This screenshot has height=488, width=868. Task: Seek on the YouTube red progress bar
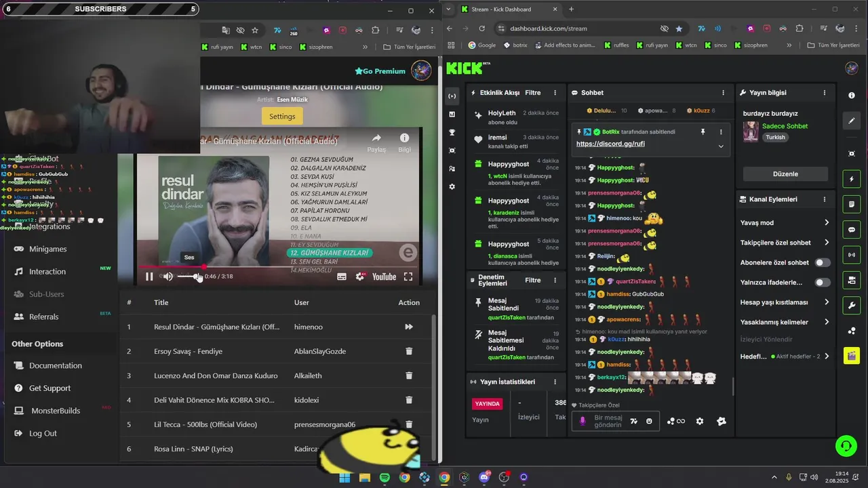tap(278, 267)
